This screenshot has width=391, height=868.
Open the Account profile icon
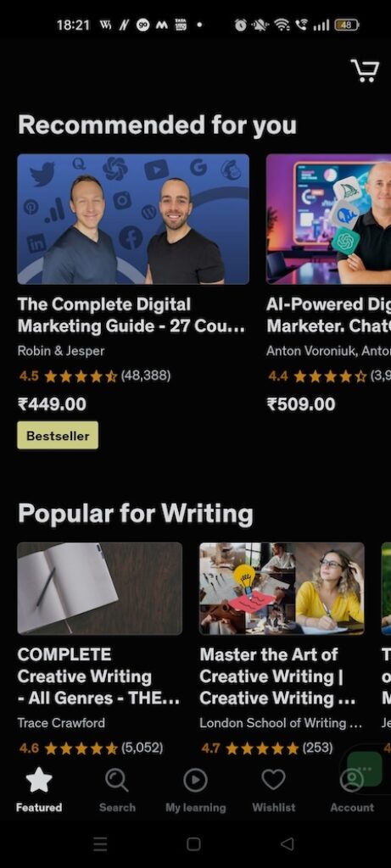pos(352,780)
